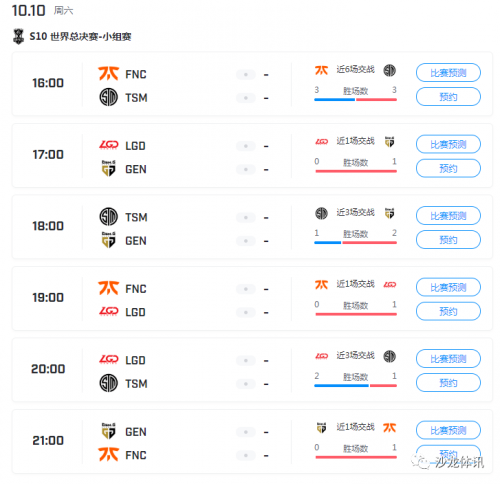The width and height of the screenshot is (500, 484).
Task: Click the small TSM head-to-head logo at 20:00
Action: 389,356
